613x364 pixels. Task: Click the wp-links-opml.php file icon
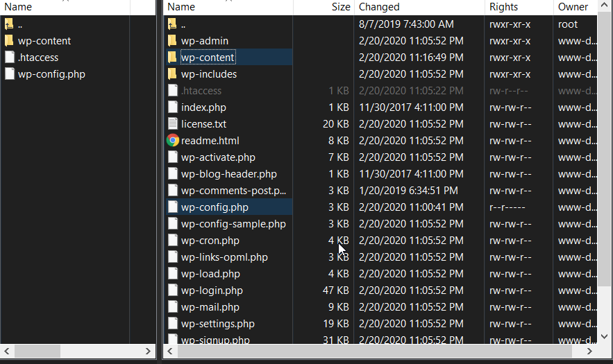172,257
